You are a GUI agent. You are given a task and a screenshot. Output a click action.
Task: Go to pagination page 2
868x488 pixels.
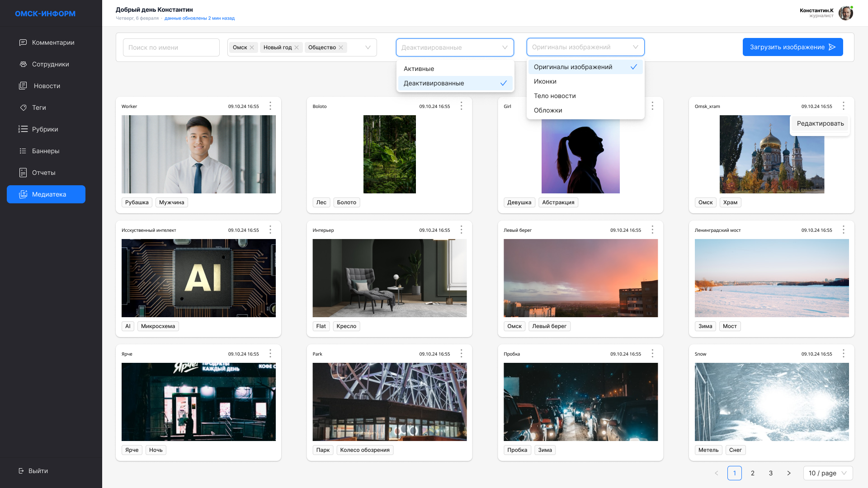[752, 473]
